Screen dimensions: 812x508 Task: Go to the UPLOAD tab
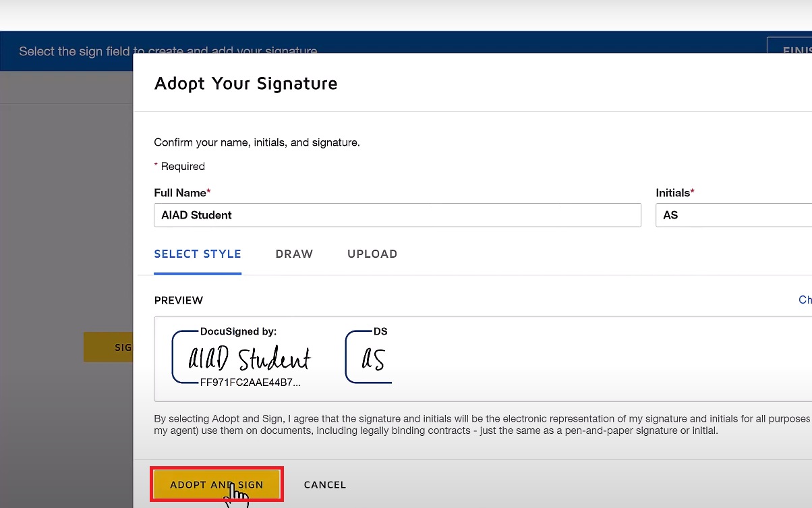[372, 254]
